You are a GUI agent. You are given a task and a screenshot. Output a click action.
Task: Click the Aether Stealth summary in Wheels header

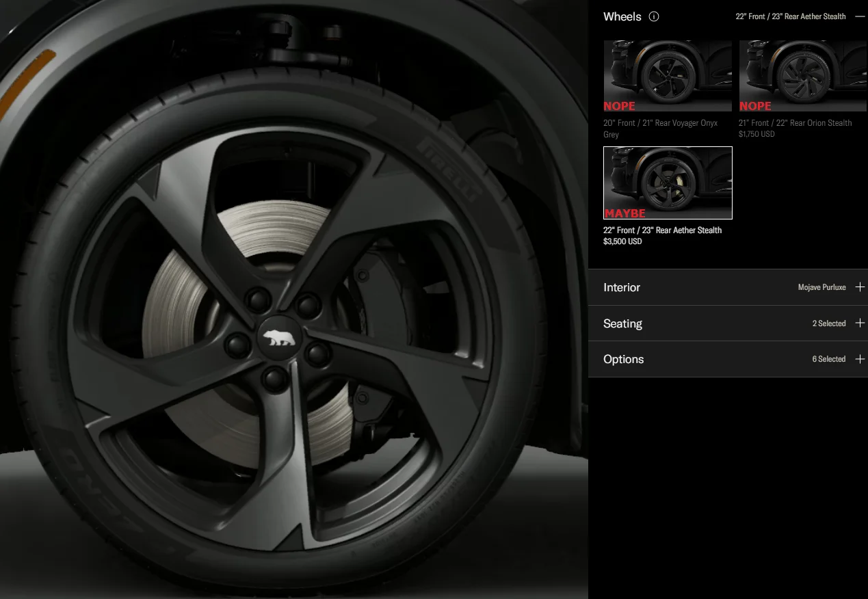[791, 16]
